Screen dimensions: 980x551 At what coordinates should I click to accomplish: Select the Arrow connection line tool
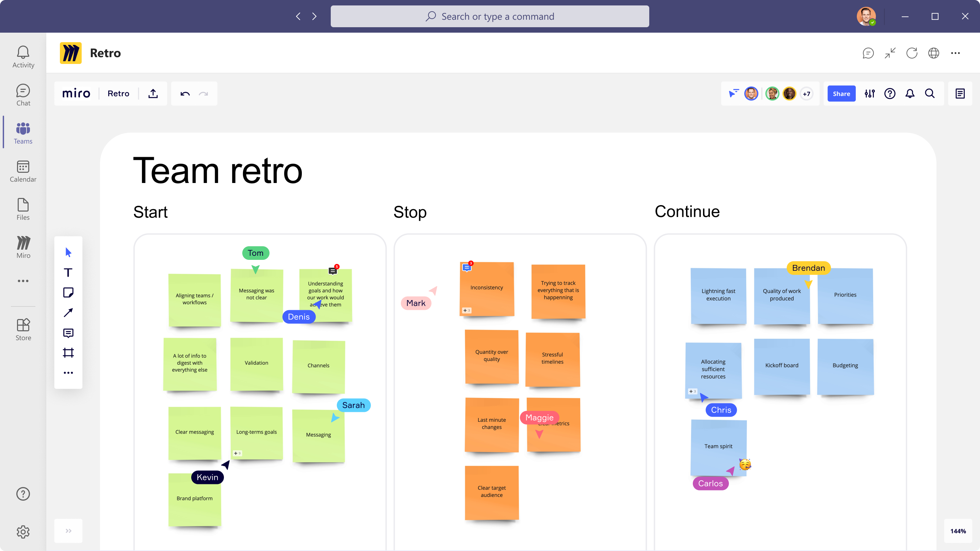click(x=68, y=313)
